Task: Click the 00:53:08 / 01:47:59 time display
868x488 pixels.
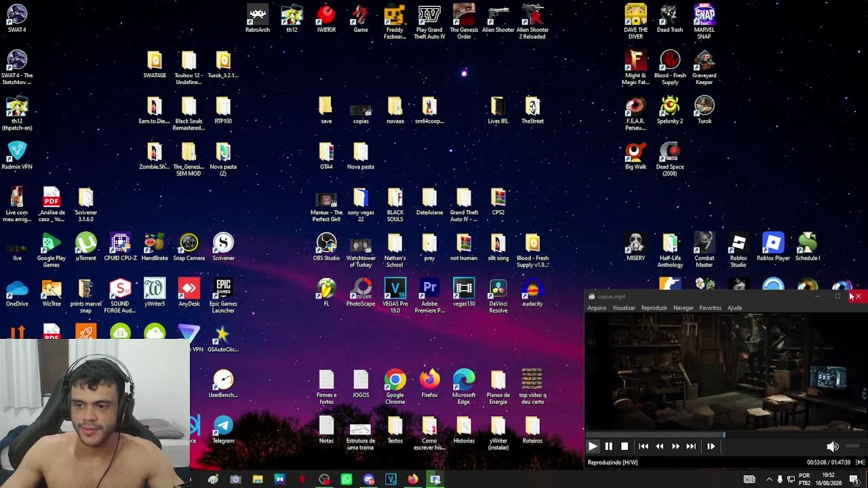Action: point(829,462)
